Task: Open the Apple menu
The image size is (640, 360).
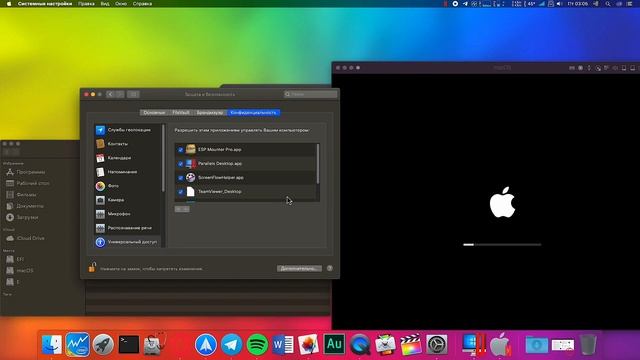Action: coord(9,4)
